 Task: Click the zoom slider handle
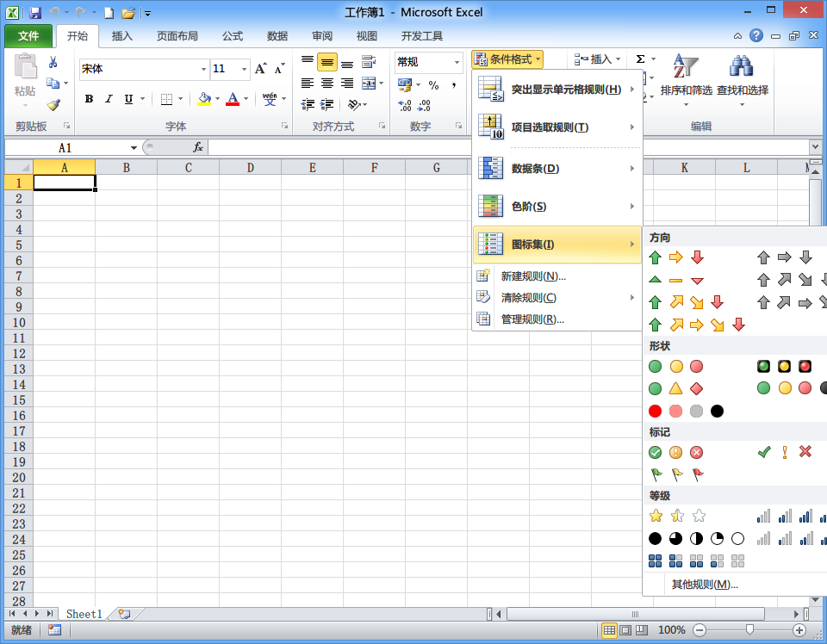pyautogui.click(x=749, y=629)
